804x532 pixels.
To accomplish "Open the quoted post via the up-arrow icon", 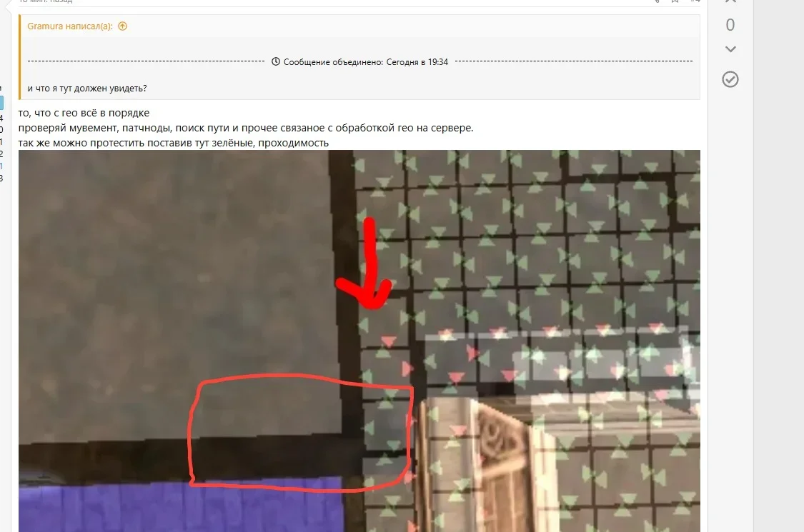I will 122,26.
